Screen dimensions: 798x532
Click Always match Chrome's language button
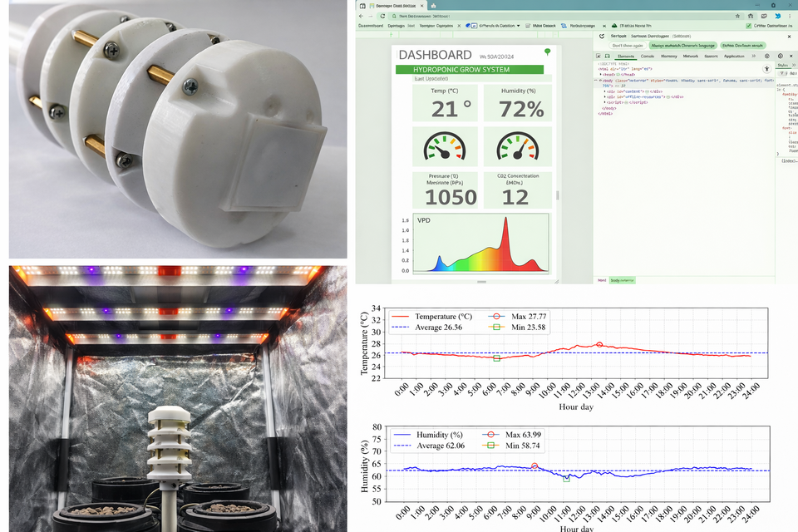683,46
